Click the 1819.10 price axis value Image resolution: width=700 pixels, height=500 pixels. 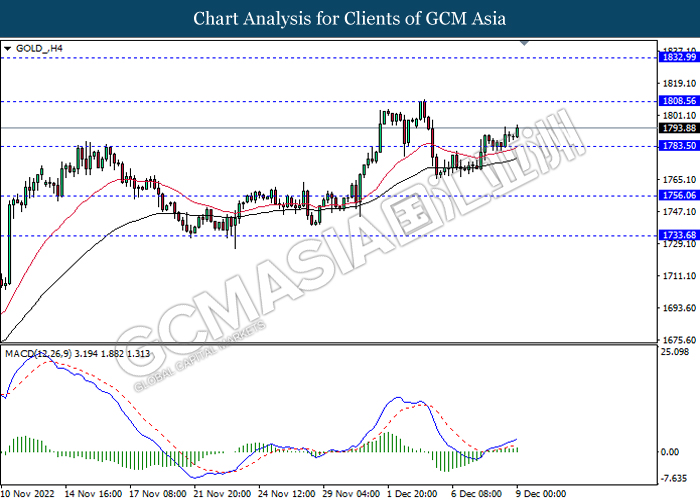679,83
